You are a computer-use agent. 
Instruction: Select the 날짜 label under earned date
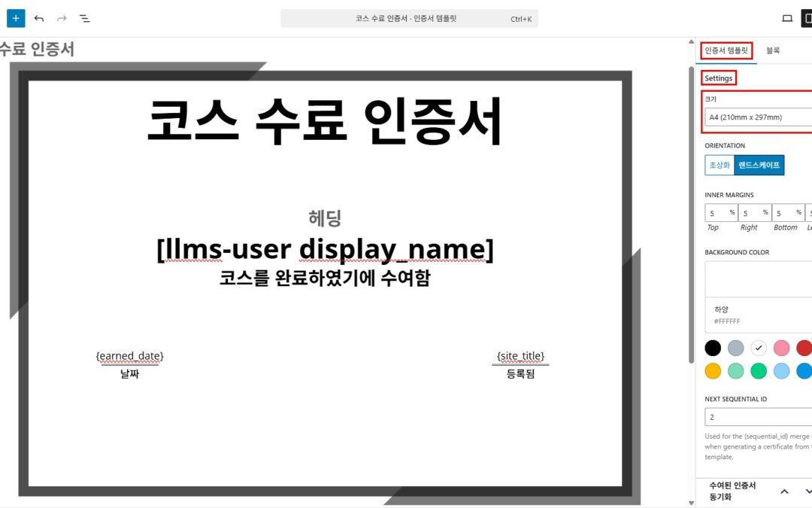click(x=129, y=374)
